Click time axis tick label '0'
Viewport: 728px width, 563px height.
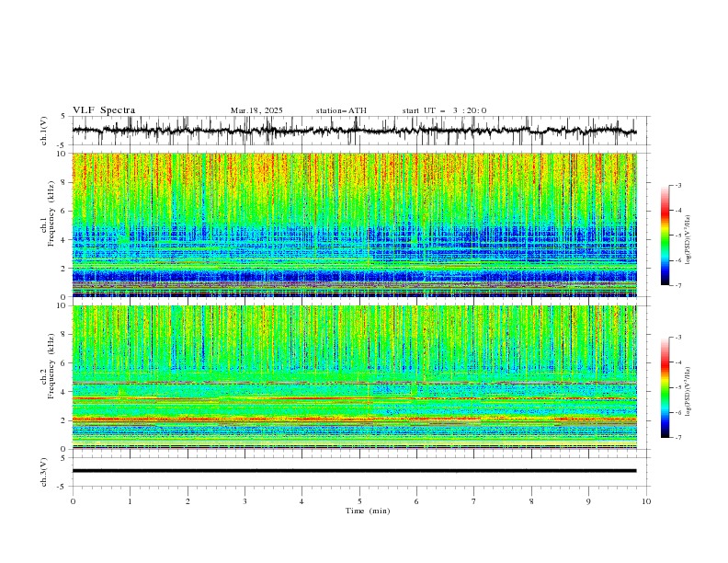click(73, 501)
